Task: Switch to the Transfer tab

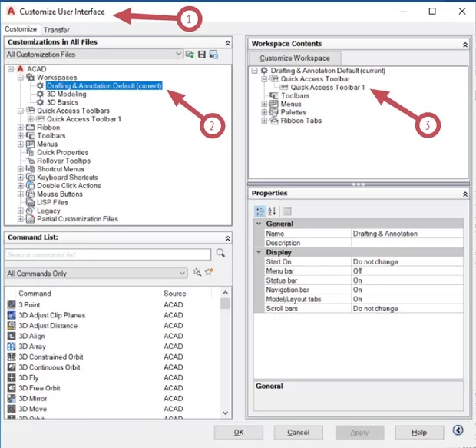Action: [x=56, y=30]
